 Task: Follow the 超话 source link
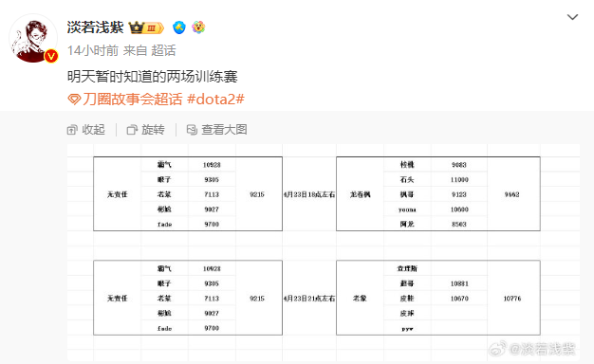click(x=163, y=50)
